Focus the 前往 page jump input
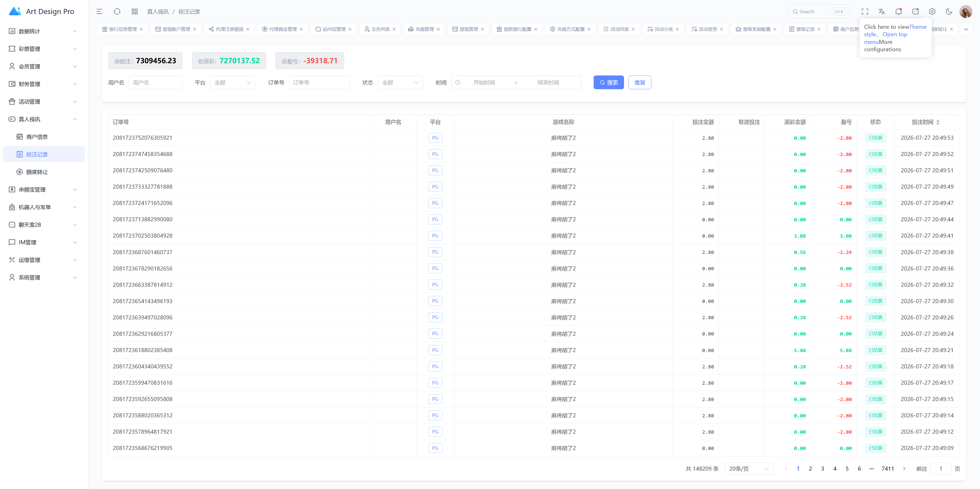 pos(941,469)
